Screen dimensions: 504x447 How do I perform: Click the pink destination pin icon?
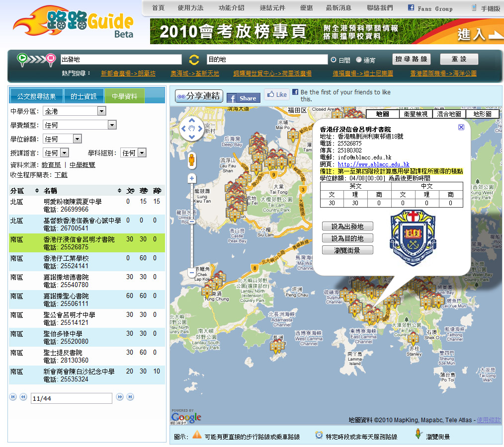(51, 60)
